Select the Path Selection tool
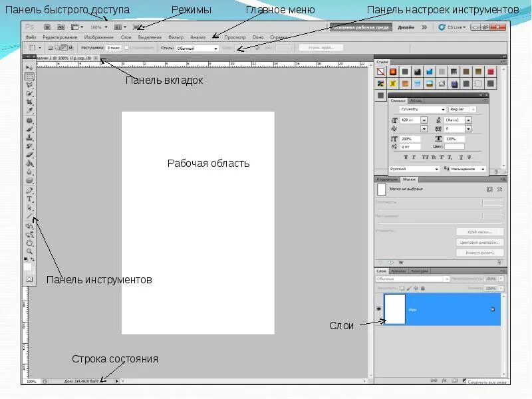This screenshot has width=532, height=399. pyautogui.click(x=29, y=207)
